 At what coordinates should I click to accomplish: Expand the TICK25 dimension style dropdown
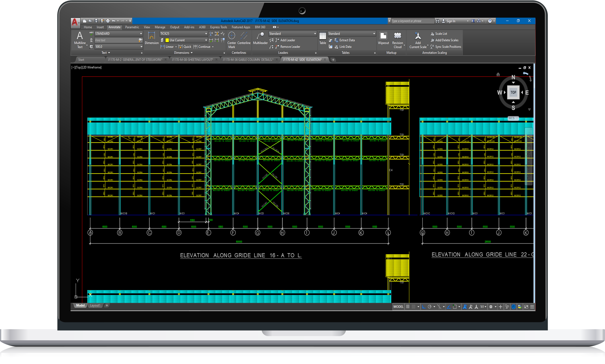click(206, 34)
